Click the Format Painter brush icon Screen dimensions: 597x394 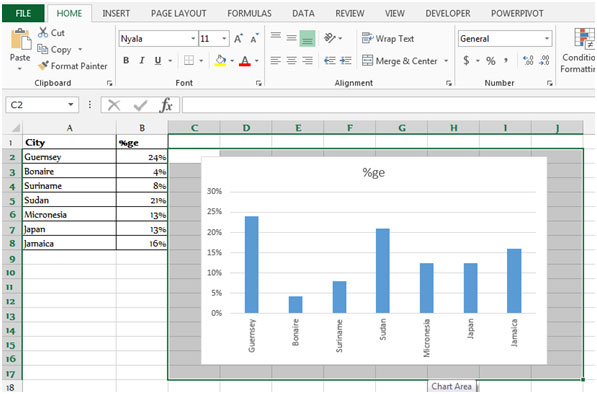click(x=43, y=65)
